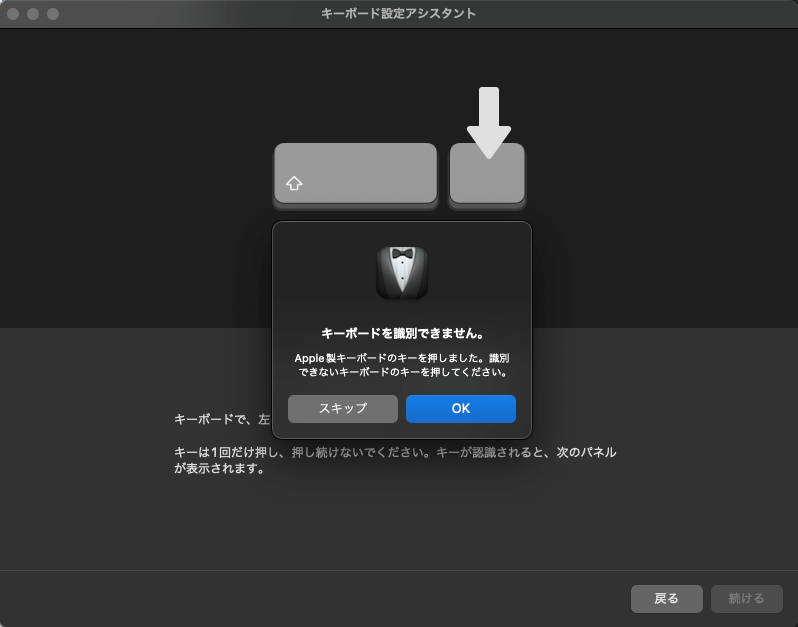Close the keyboard assistant window
The height and width of the screenshot is (627, 798).
pos(13,14)
